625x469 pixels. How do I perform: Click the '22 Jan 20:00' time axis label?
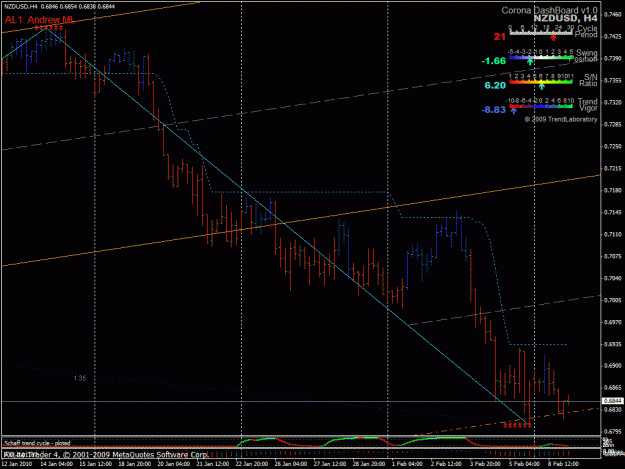[252, 464]
